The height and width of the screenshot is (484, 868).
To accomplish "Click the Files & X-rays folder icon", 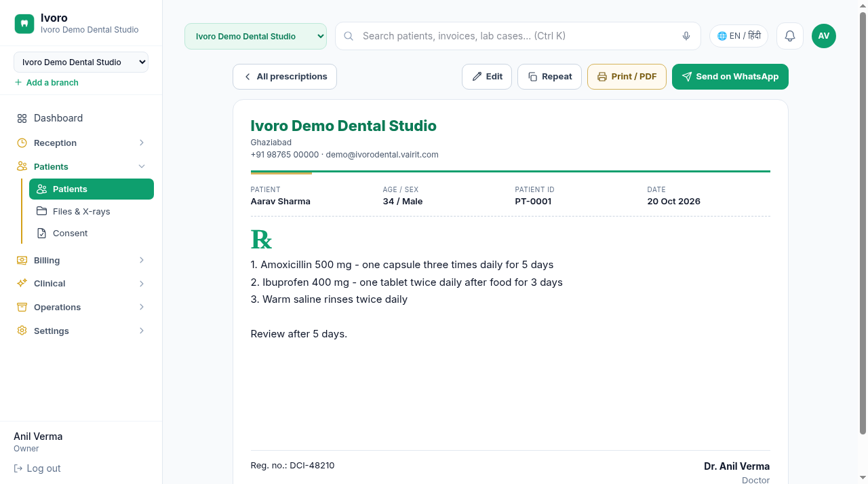I will pos(41,211).
